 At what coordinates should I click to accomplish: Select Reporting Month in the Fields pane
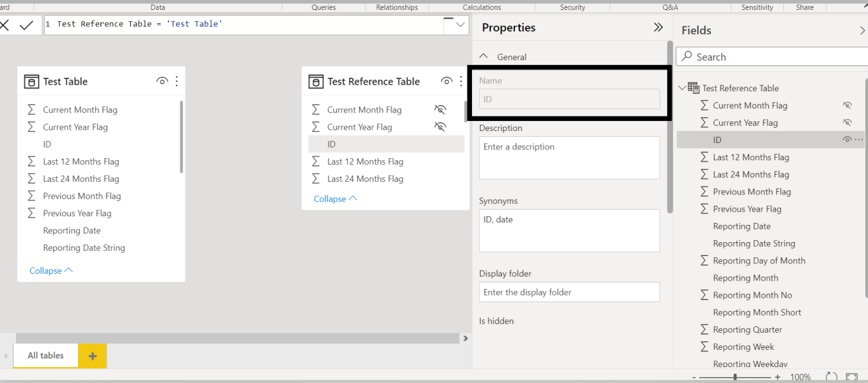[x=746, y=278]
